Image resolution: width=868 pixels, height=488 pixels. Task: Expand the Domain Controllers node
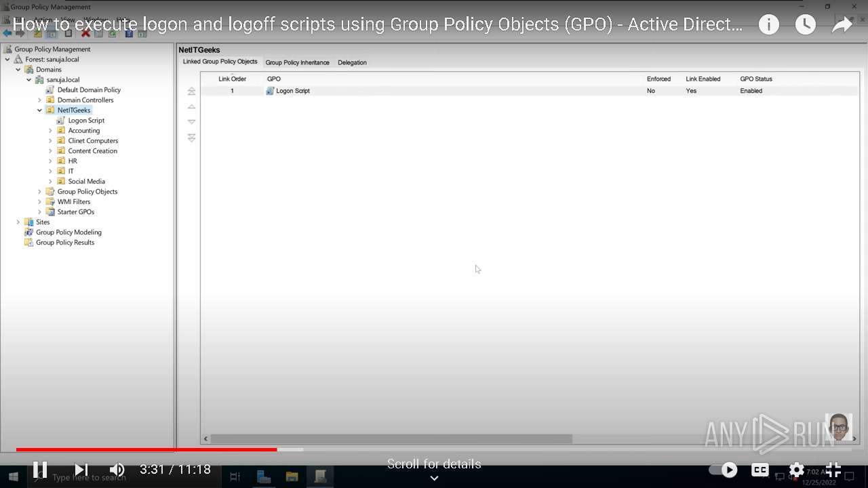pos(40,100)
